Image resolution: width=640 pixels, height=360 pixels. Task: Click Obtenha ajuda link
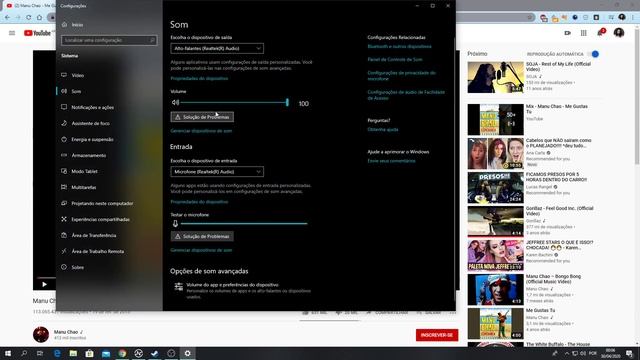(383, 129)
